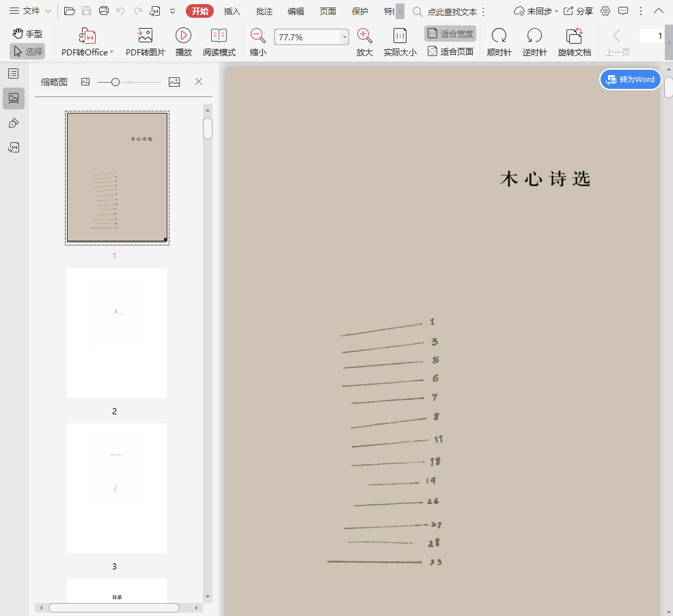Click the 实际大小 actual size icon

point(400,36)
